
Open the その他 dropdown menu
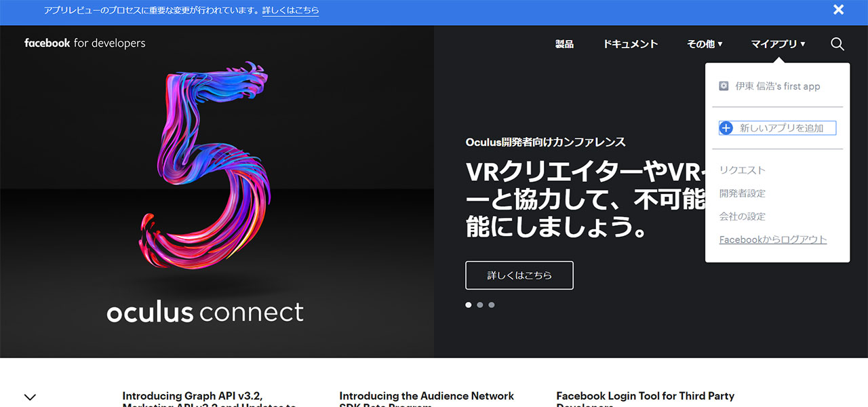(x=705, y=44)
